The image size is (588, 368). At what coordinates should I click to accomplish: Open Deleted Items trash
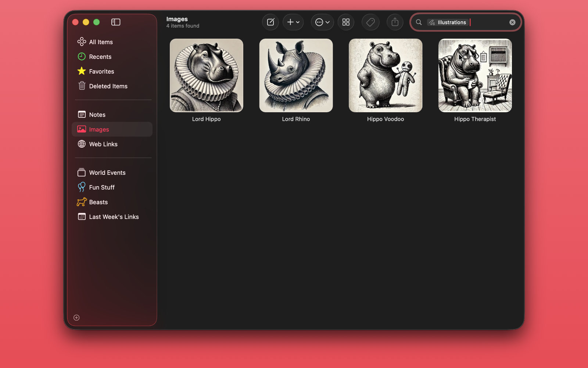point(108,86)
